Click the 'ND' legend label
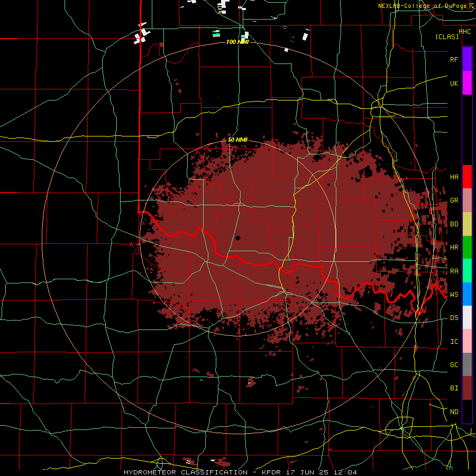The image size is (476, 476). pyautogui.click(x=454, y=412)
